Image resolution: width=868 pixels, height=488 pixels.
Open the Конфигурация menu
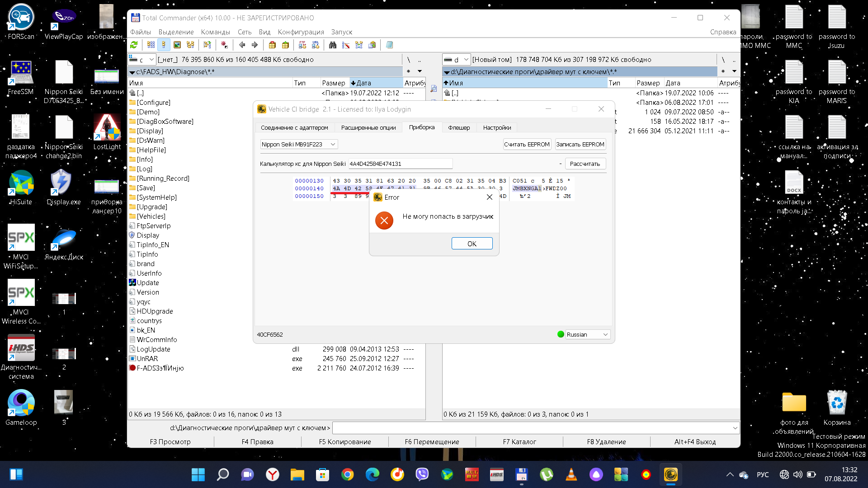(x=301, y=32)
